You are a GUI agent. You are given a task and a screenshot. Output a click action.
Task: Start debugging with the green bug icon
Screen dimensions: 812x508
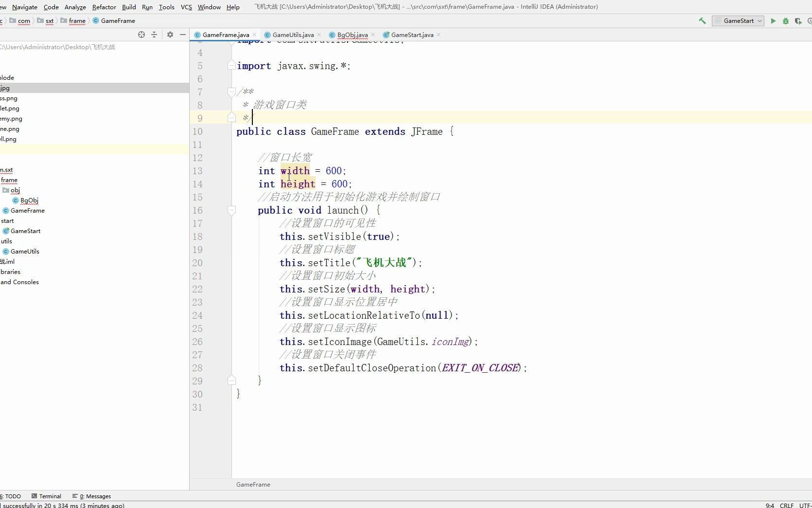(786, 21)
